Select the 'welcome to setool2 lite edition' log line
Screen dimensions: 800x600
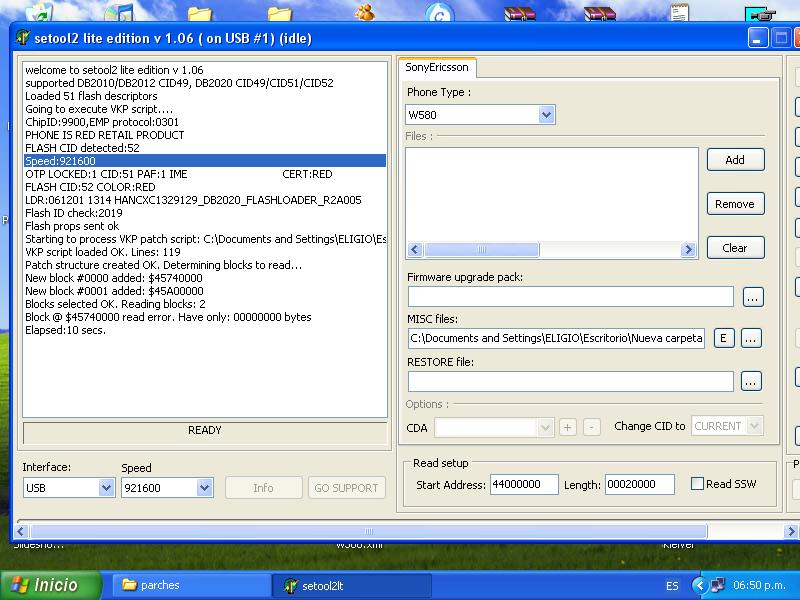click(x=114, y=70)
